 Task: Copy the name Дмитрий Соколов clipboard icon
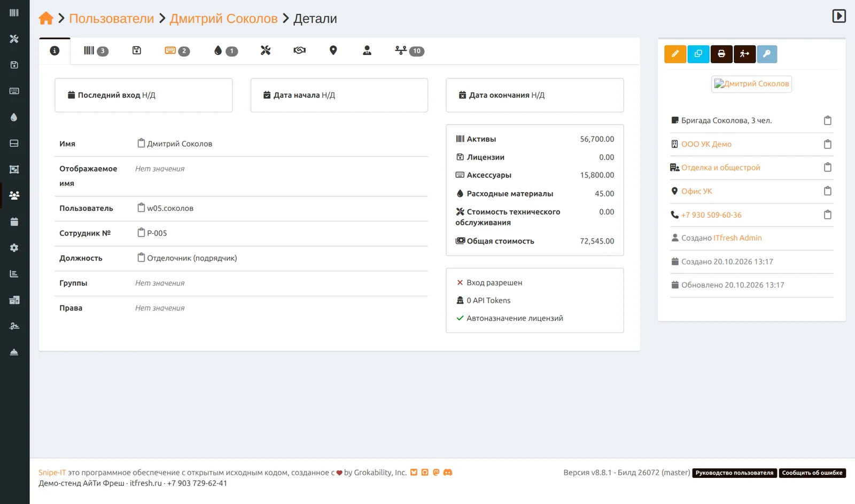pyautogui.click(x=141, y=143)
